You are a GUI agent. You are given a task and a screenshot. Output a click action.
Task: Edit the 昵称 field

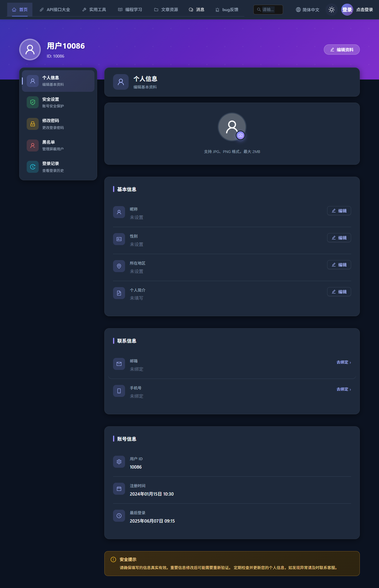[339, 211]
